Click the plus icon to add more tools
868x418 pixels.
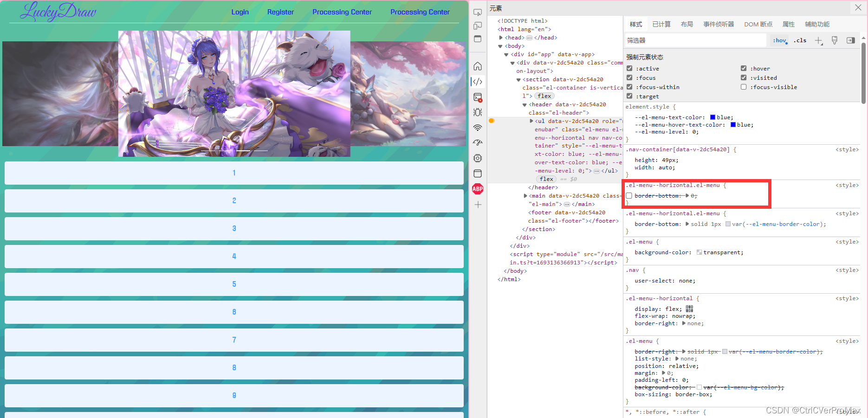(x=478, y=205)
